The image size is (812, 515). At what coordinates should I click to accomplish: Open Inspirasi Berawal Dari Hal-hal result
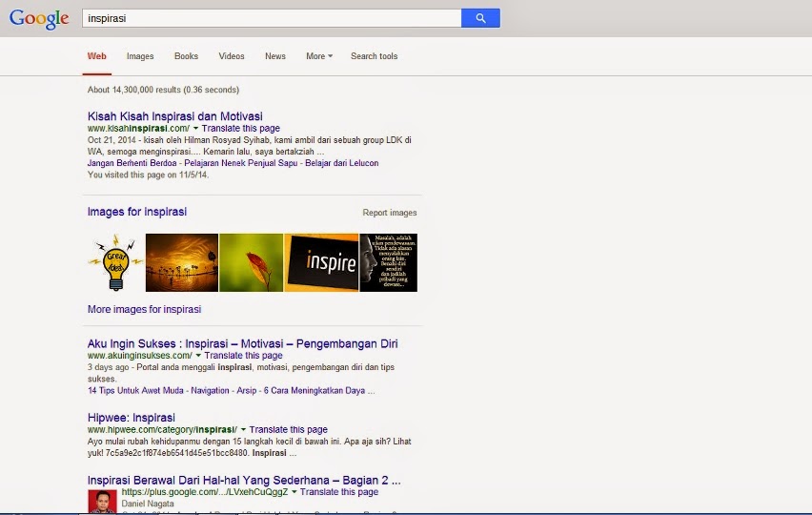[244, 480]
